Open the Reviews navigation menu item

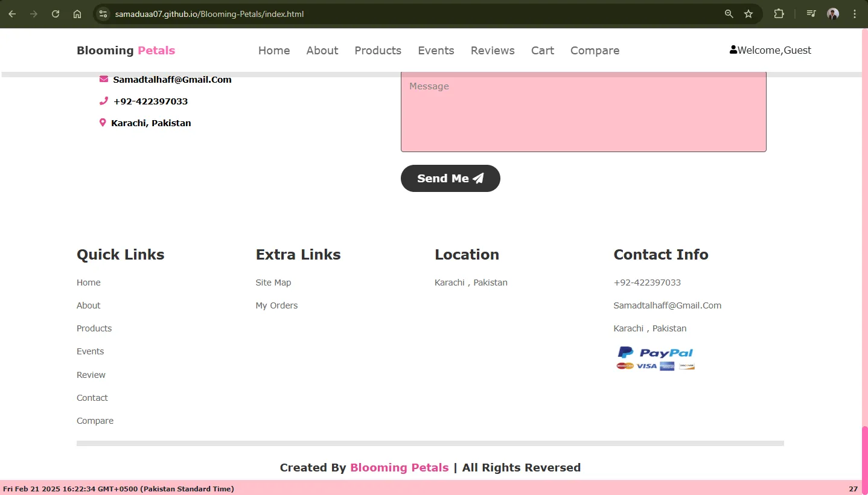click(x=493, y=51)
